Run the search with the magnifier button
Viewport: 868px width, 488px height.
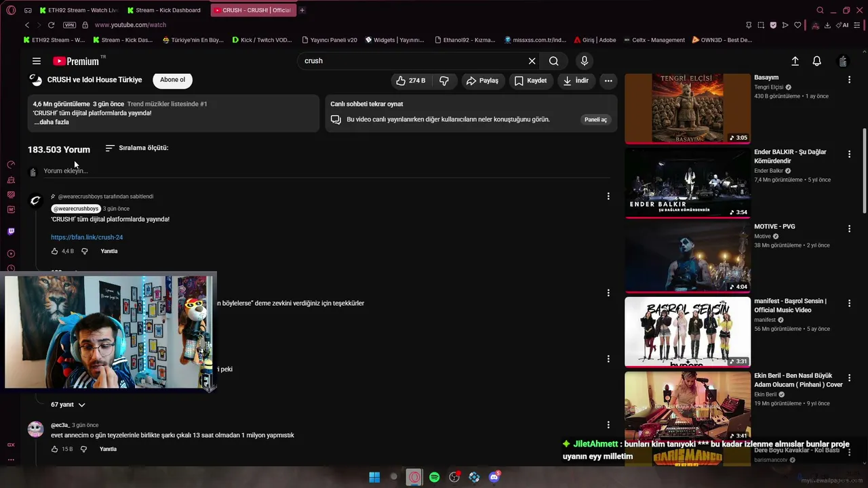click(554, 61)
